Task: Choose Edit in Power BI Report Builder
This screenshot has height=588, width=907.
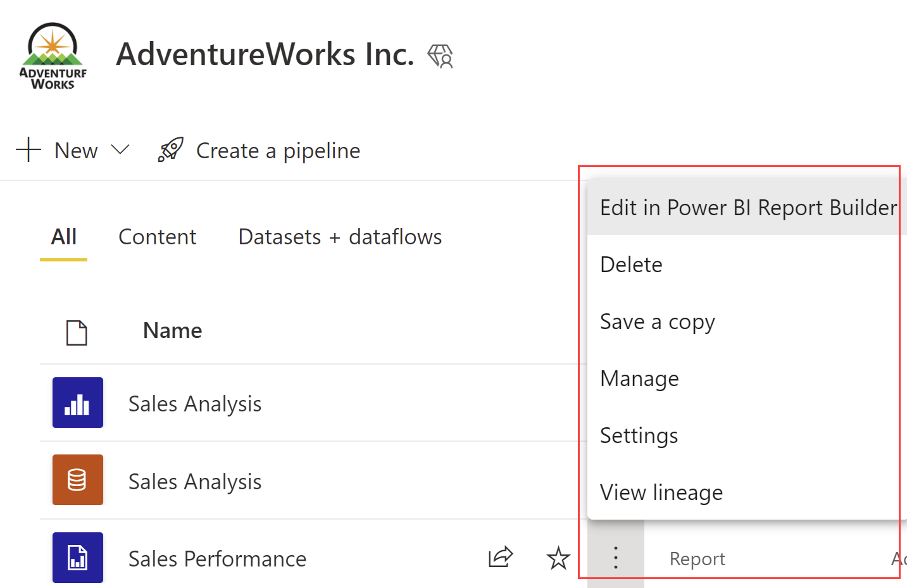Action: click(747, 208)
